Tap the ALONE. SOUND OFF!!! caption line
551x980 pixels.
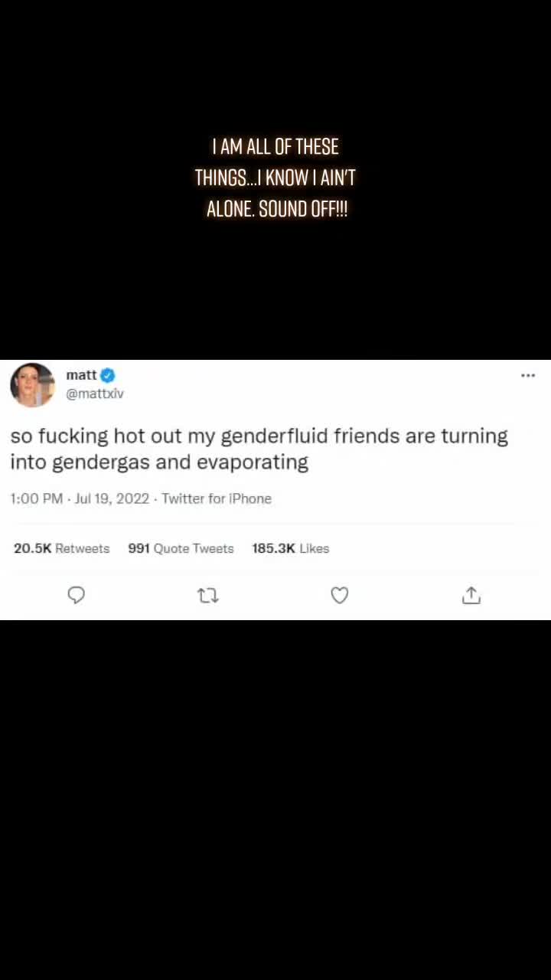tap(277, 209)
